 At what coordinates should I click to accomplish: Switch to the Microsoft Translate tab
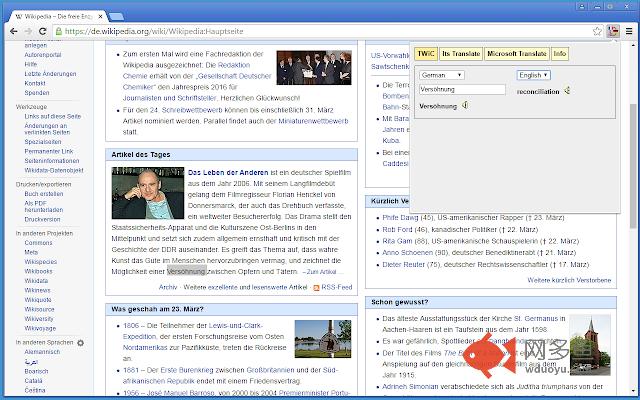(x=516, y=53)
